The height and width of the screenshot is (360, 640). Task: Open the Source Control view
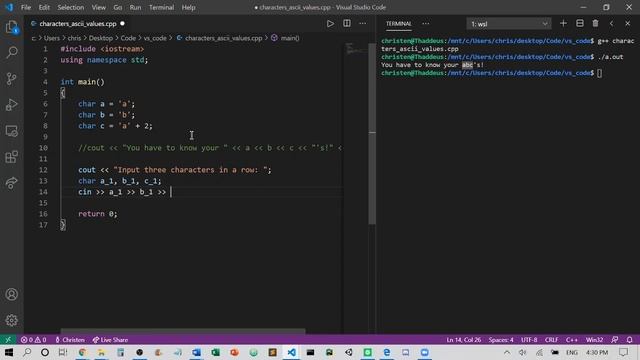click(12, 78)
